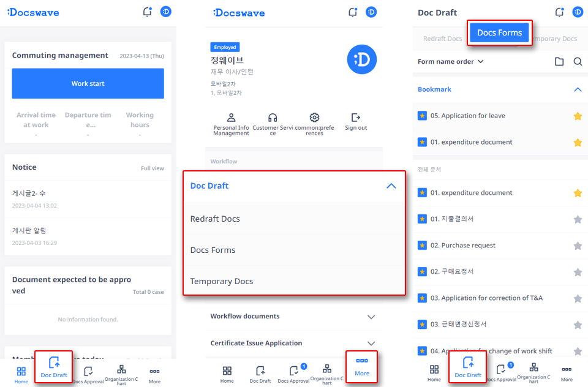Expand the Workflow documents section
Viewport: 588px width, 387px height.
point(371,317)
